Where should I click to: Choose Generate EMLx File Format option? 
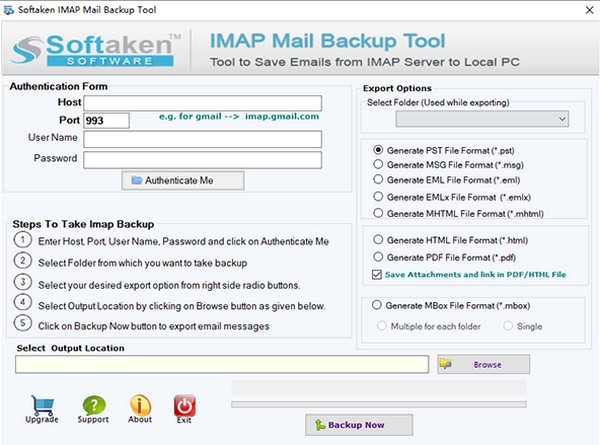(378, 197)
